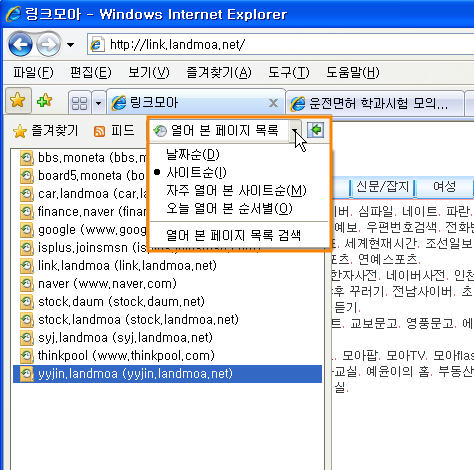Choose 오늘 열어 본 순서별(O) option
This screenshot has height=470, width=474.
click(229, 208)
